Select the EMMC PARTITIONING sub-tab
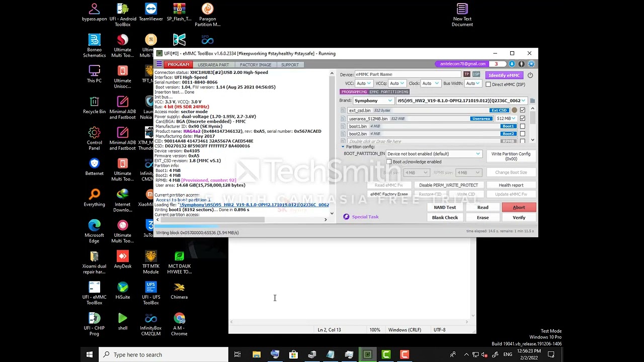The width and height of the screenshot is (644, 362). click(x=389, y=92)
